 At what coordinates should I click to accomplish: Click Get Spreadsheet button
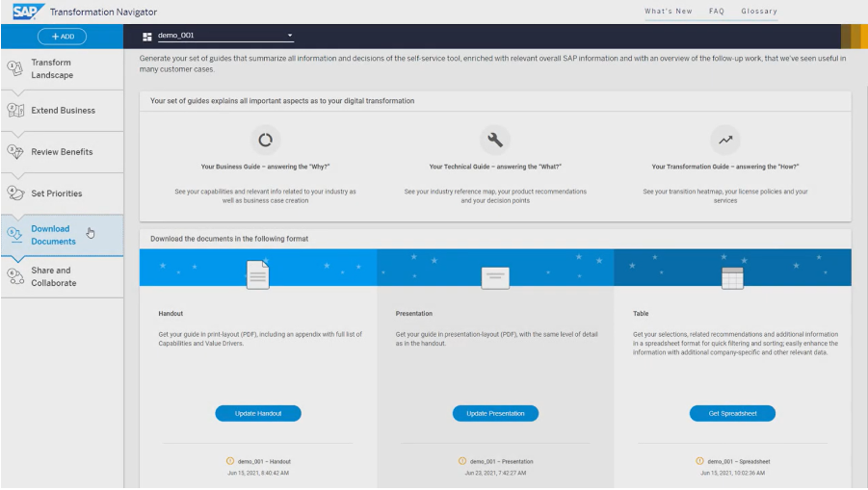click(x=732, y=413)
